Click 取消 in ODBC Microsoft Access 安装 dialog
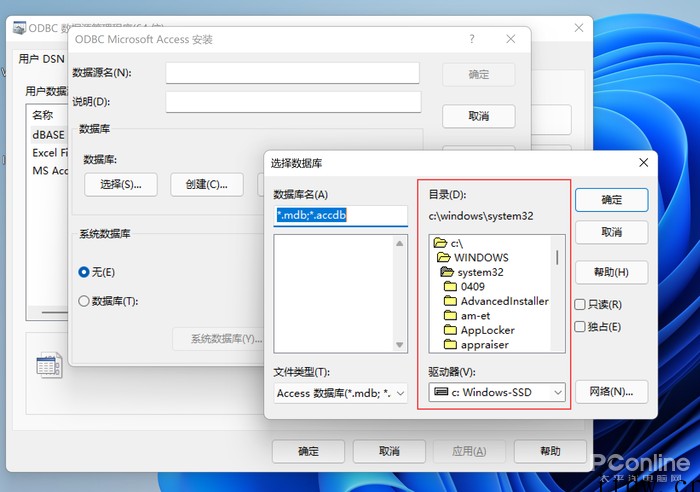The image size is (700, 492). [x=479, y=117]
